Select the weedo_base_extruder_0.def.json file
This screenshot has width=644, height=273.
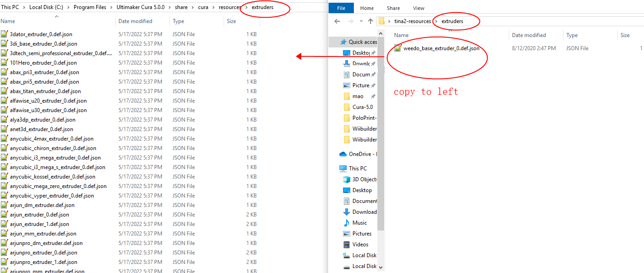click(441, 48)
